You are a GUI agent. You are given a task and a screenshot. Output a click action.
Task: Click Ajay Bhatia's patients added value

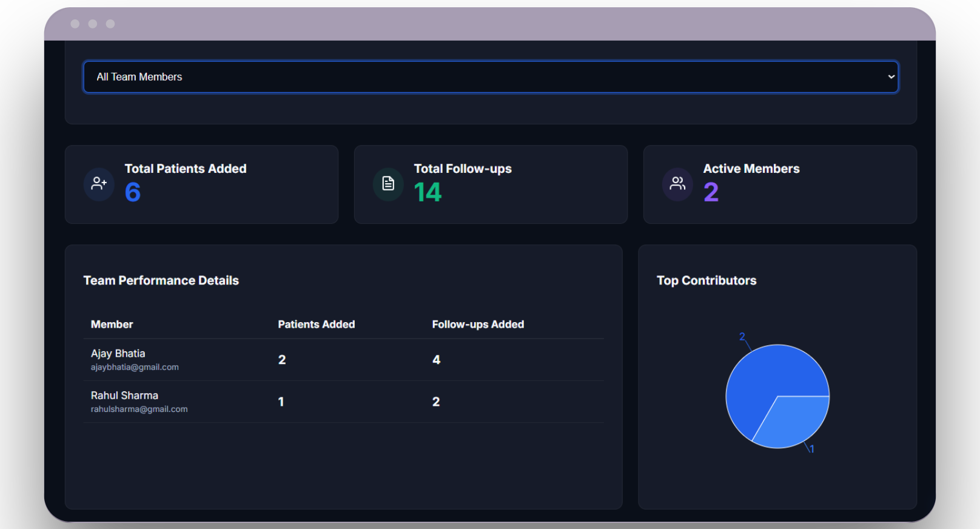coord(282,360)
